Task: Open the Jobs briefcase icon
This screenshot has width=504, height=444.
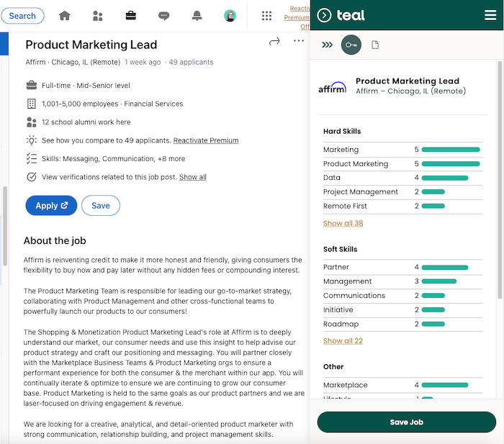Action: pyautogui.click(x=131, y=15)
